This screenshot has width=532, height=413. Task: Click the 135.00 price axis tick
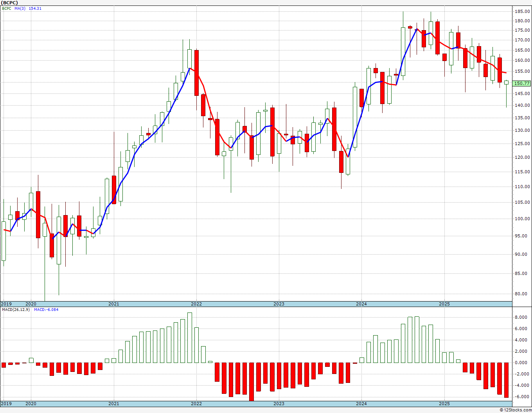coord(522,118)
